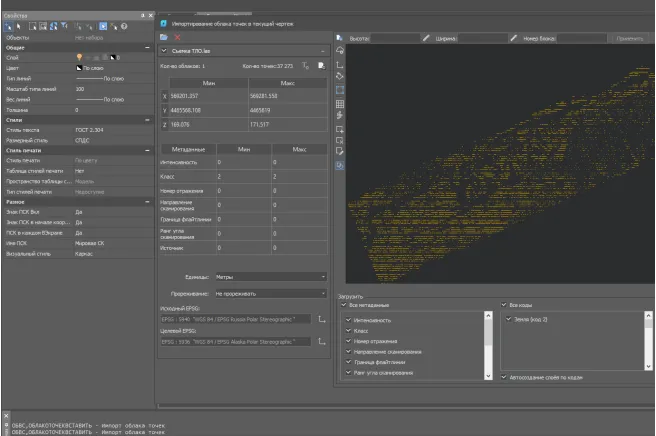Click the open folder icon in import dialog
The image size is (656, 436).
coord(165,36)
